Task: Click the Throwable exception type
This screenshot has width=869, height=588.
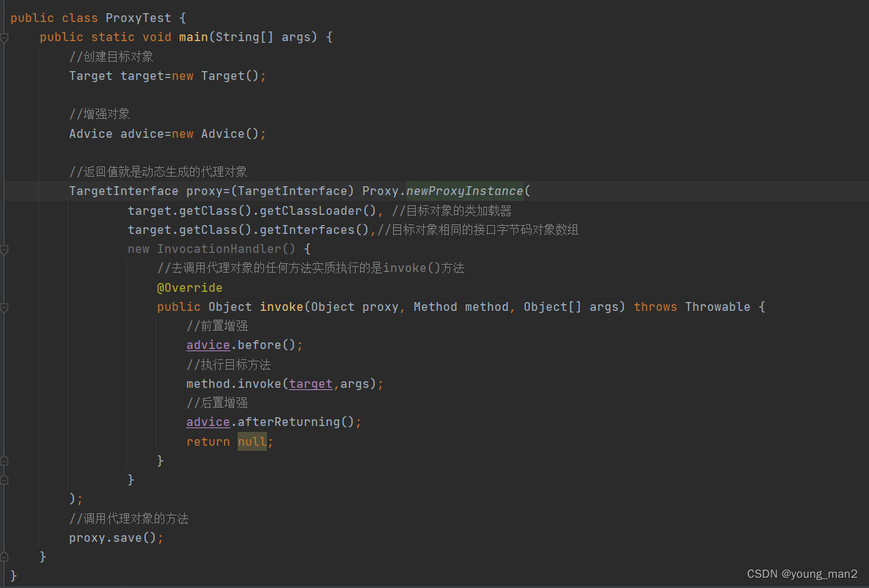Action: pyautogui.click(x=718, y=307)
